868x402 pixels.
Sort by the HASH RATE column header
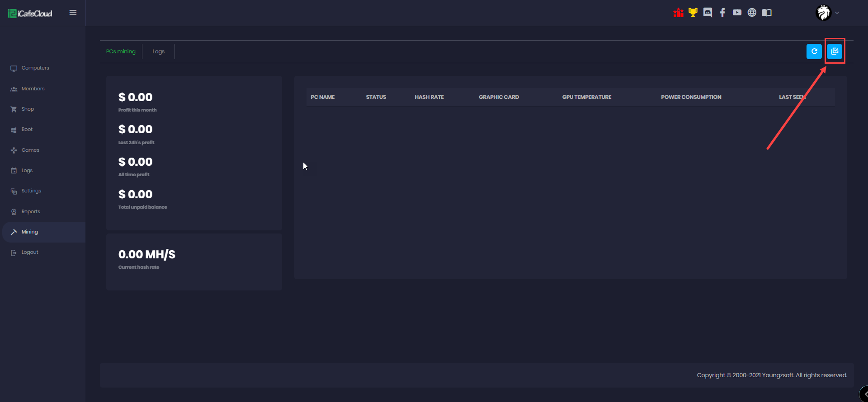pos(429,97)
